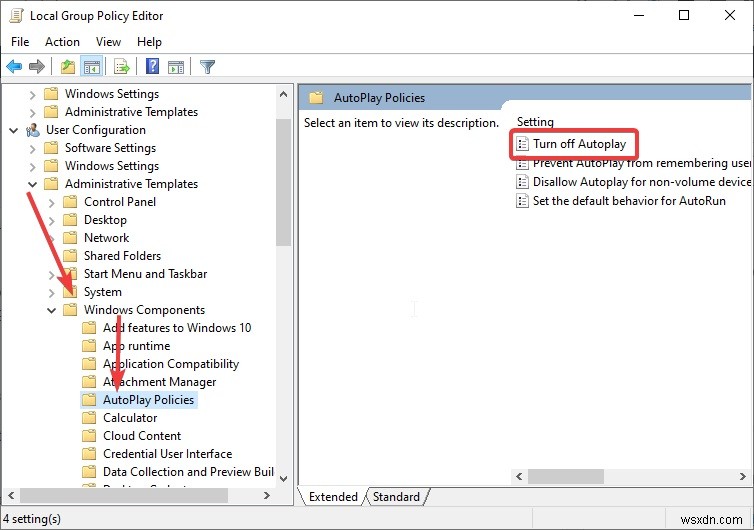Viewport: 754px width, 530px height.
Task: Collapse the Windows Components folder
Action: point(51,310)
